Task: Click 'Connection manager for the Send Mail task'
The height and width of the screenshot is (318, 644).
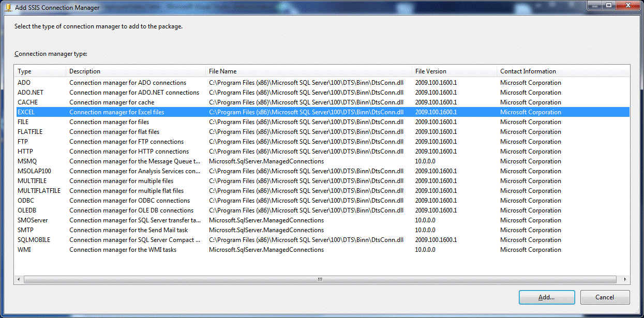Action: click(129, 230)
